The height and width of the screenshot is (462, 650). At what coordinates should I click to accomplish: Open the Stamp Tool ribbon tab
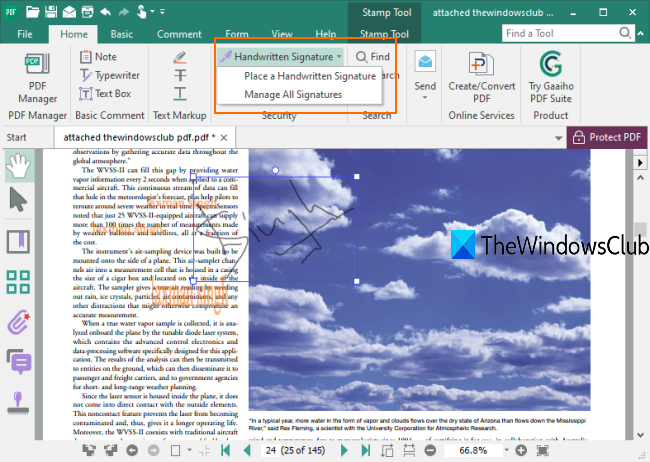(384, 34)
